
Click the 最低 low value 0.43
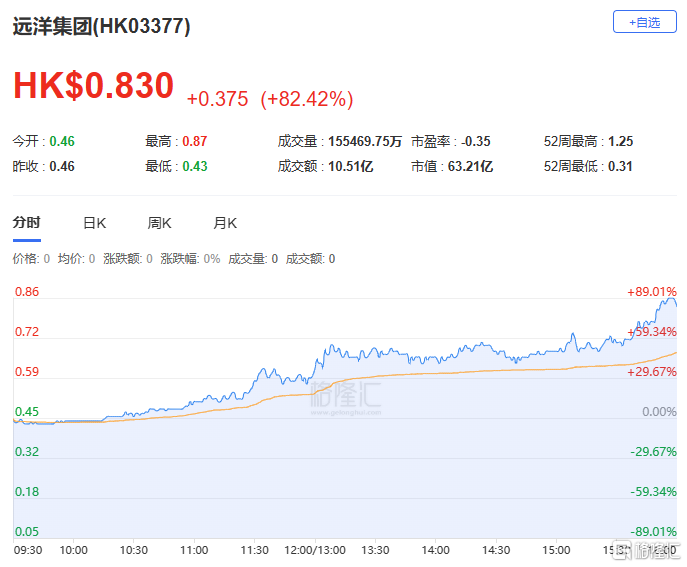pos(195,166)
